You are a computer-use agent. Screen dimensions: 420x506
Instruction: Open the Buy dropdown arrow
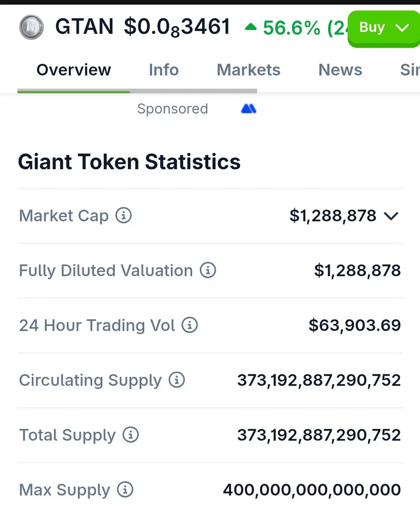[402, 28]
